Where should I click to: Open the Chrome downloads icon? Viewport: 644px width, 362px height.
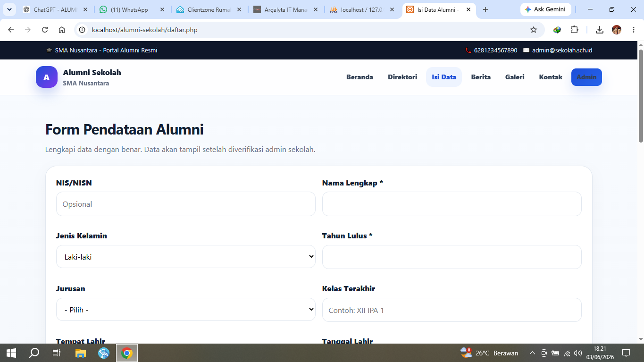click(x=600, y=30)
